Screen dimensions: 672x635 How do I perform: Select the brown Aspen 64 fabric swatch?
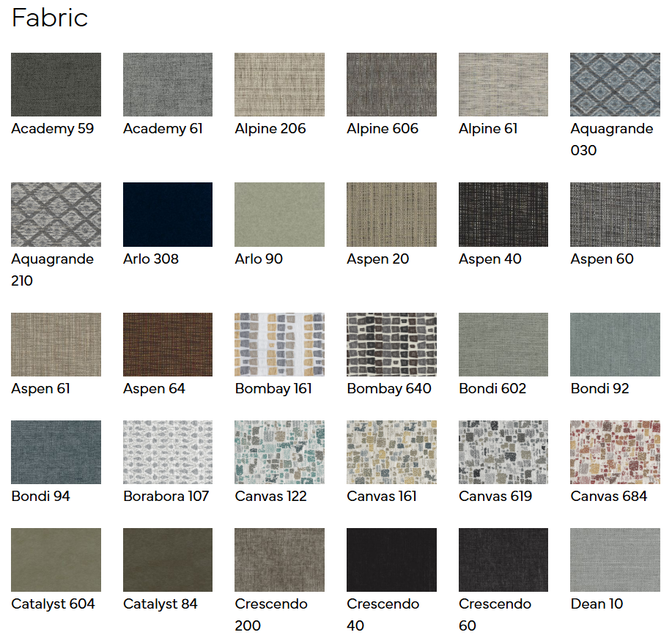pos(168,344)
